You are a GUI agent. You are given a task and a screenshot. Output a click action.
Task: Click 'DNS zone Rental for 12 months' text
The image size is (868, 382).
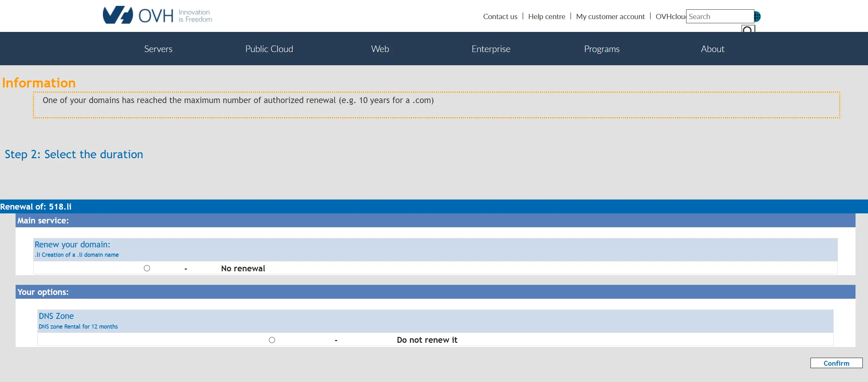(x=78, y=326)
